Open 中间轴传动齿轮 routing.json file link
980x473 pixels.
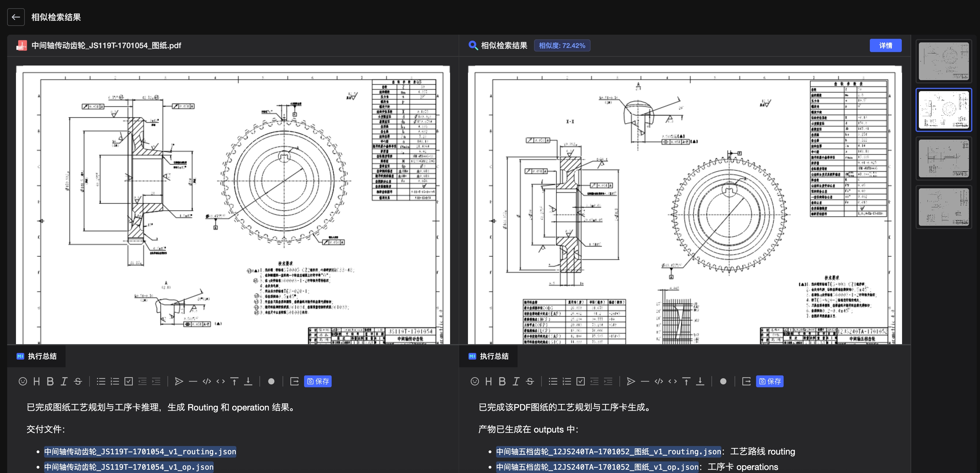pos(140,452)
